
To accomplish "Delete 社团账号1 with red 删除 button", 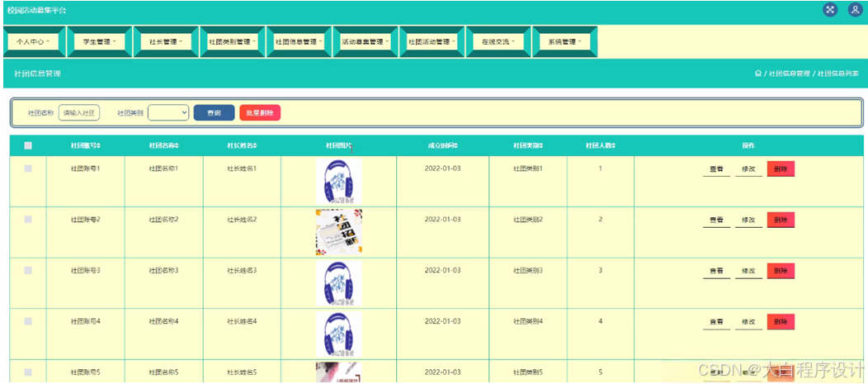I will click(x=781, y=169).
